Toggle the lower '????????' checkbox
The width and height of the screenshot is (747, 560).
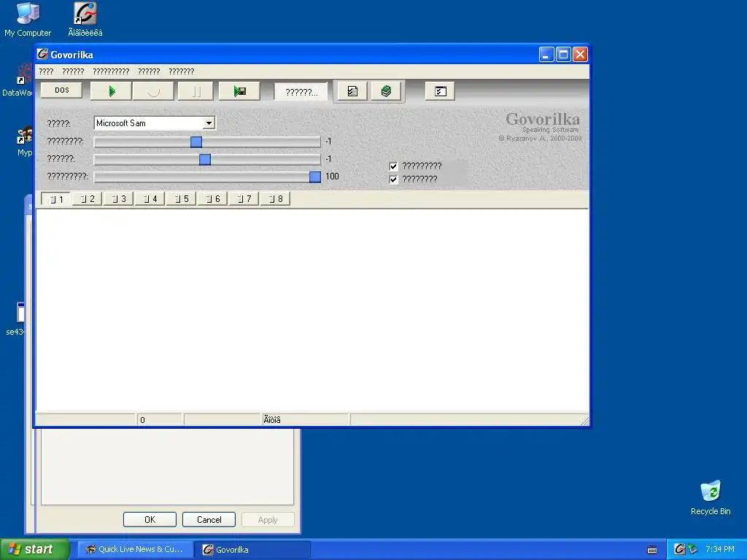click(393, 179)
